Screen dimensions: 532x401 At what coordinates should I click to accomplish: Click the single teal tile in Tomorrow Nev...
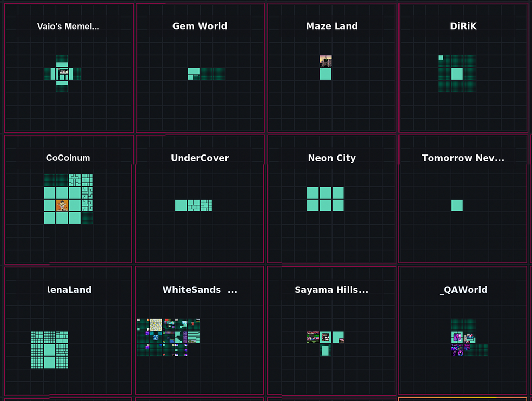[x=457, y=205]
